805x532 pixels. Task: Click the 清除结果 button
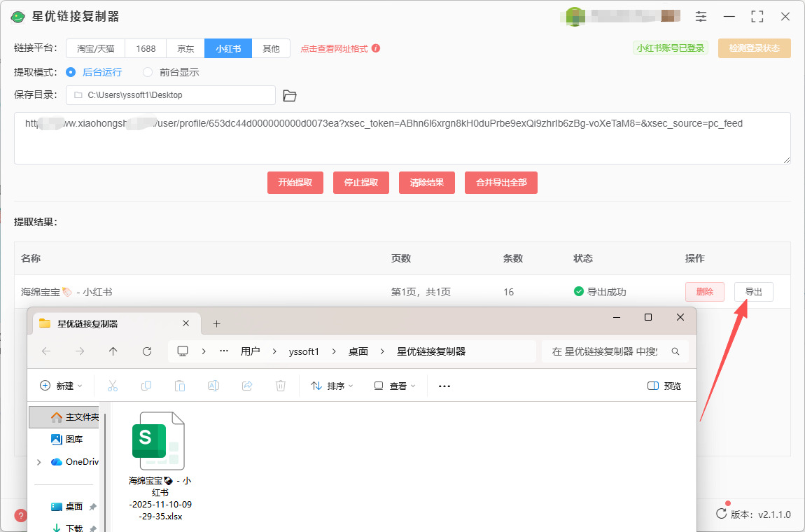tap(426, 183)
